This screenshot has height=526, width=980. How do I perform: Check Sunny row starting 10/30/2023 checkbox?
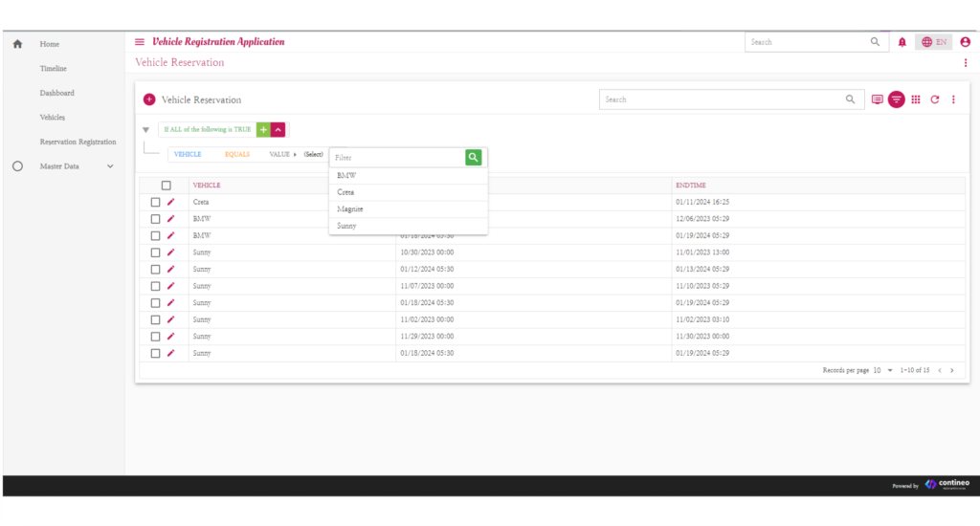tap(155, 253)
